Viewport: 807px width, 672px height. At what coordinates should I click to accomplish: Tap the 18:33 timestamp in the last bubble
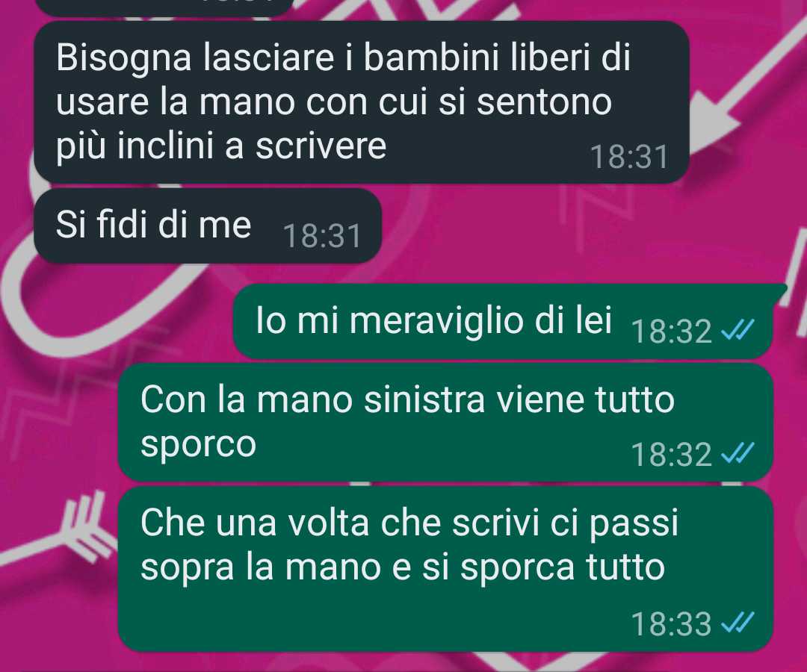click(x=671, y=623)
